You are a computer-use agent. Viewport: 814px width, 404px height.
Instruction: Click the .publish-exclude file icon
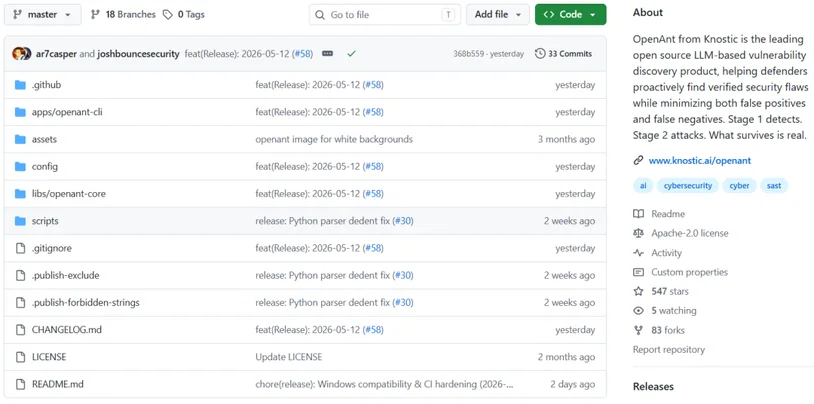20,275
